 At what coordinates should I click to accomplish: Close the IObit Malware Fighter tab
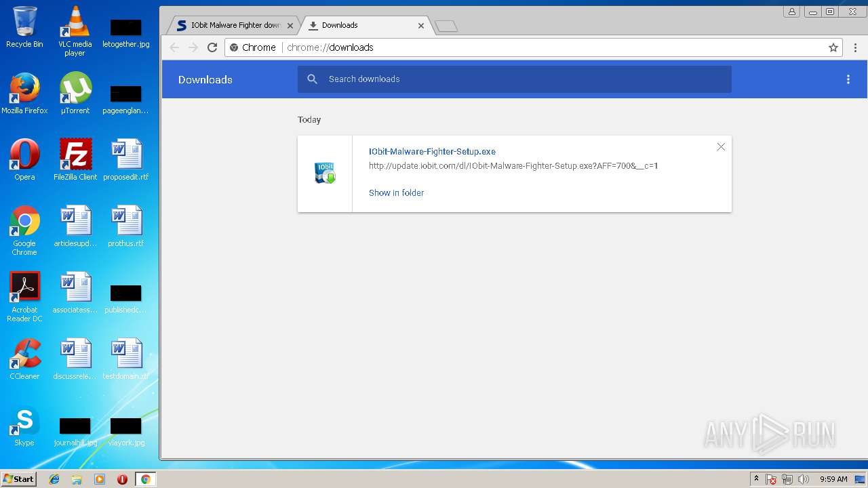pyautogui.click(x=290, y=26)
